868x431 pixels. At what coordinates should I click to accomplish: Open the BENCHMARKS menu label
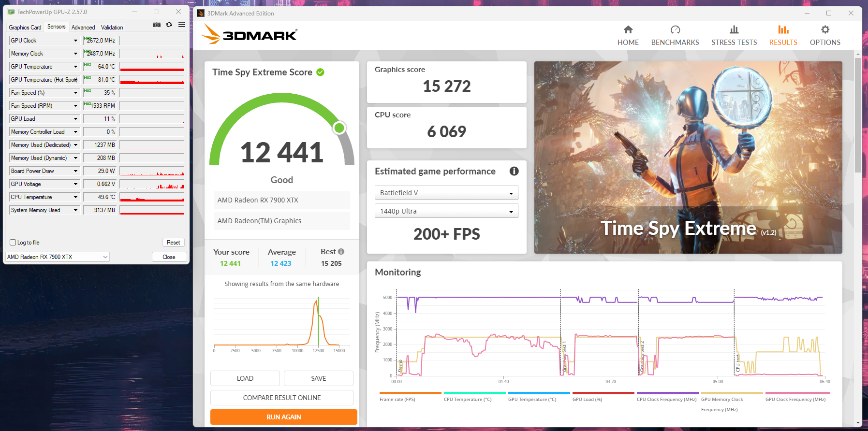(675, 43)
